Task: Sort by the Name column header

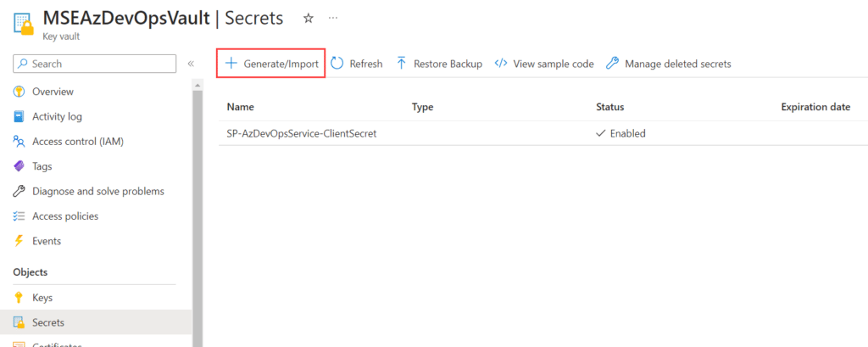Action: pos(240,108)
